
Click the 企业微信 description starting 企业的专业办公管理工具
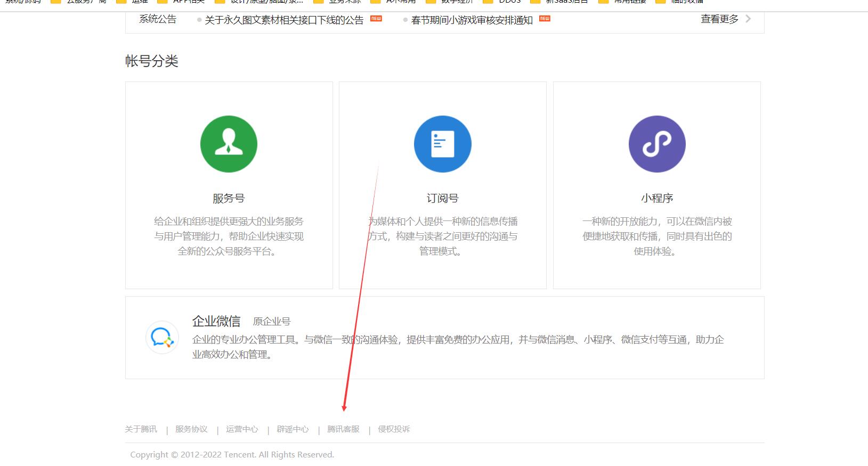458,347
